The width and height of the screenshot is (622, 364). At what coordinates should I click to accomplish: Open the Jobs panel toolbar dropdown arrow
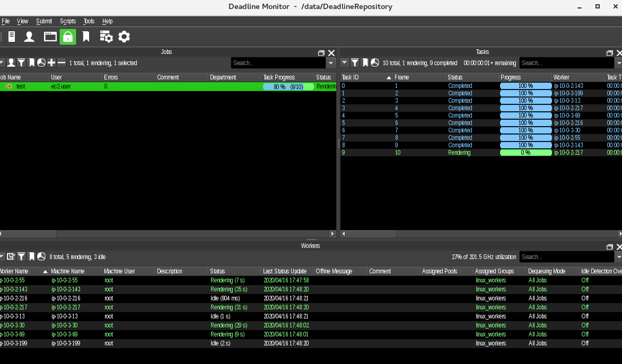[x=2, y=63]
